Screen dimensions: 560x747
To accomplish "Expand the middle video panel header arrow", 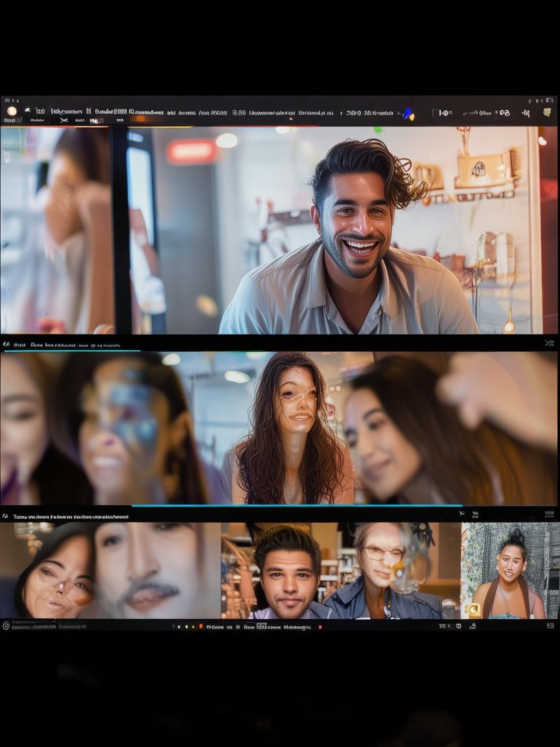I will (6, 344).
